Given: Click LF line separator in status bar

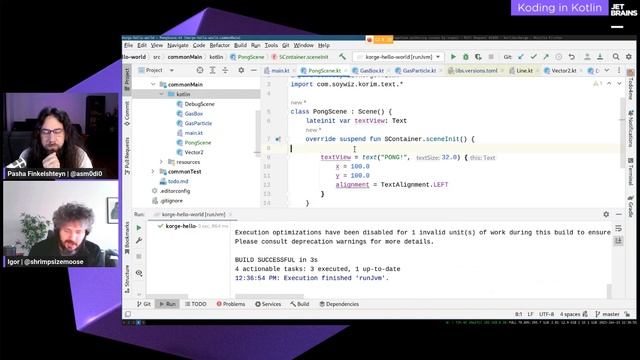Looking at the screenshot, I should click(530, 314).
